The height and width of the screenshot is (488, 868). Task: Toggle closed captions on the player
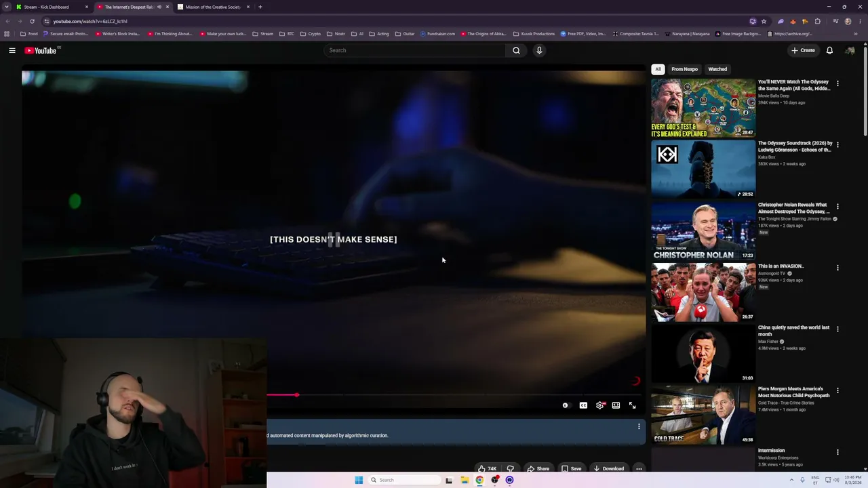[583, 405]
